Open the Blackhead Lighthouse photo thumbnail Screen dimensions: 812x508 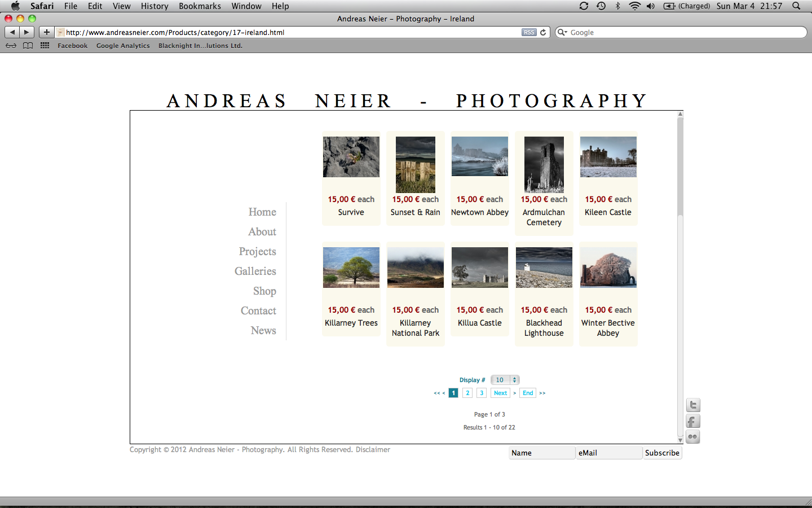tap(544, 268)
